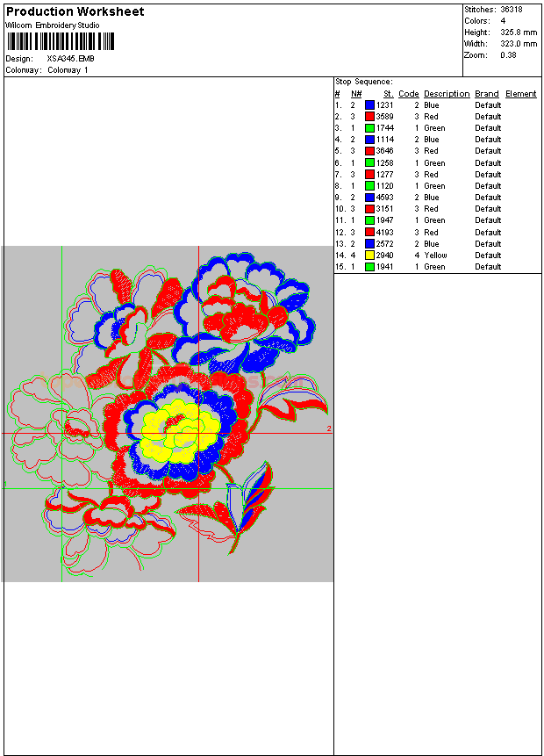Viewport: 544px width, 756px height.
Task: Click the 'Element' column header
Action: (x=521, y=94)
